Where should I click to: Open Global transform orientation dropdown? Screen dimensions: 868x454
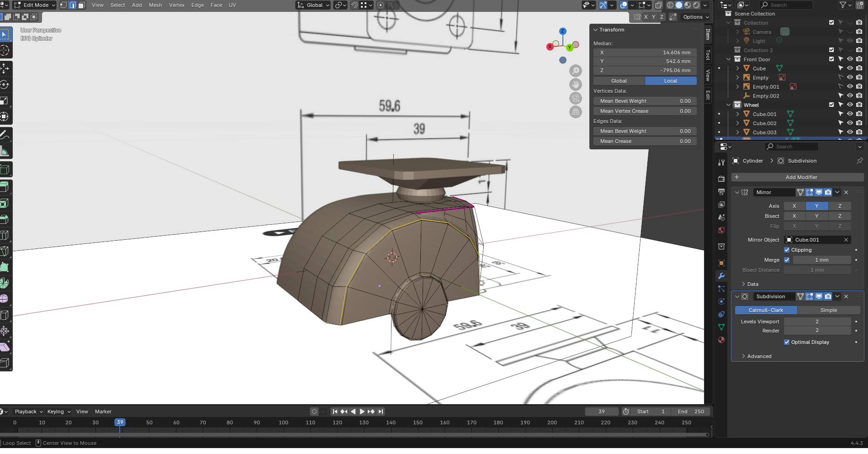pos(313,5)
